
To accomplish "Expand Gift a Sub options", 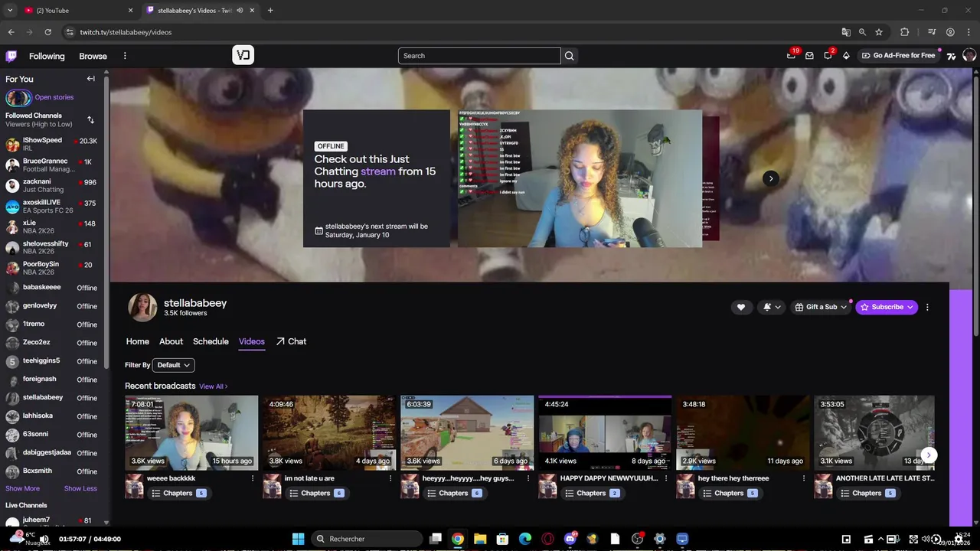I will [x=822, y=307].
